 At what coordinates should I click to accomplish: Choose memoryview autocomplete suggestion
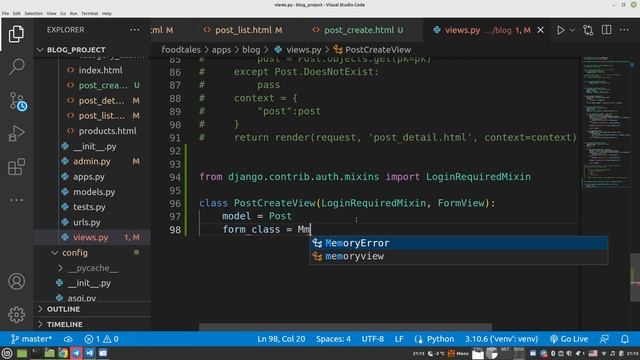click(x=459, y=256)
